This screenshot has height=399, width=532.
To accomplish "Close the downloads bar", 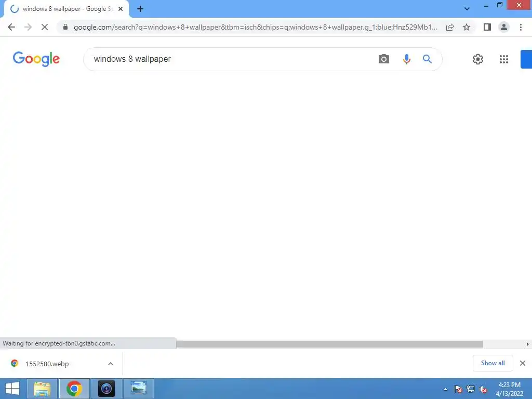I will [523, 363].
